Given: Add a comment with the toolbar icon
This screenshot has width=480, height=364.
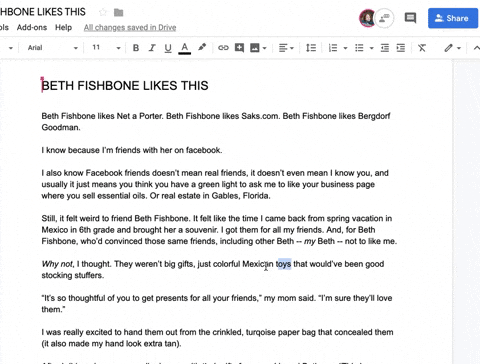Looking at the screenshot, I should tap(239, 48).
